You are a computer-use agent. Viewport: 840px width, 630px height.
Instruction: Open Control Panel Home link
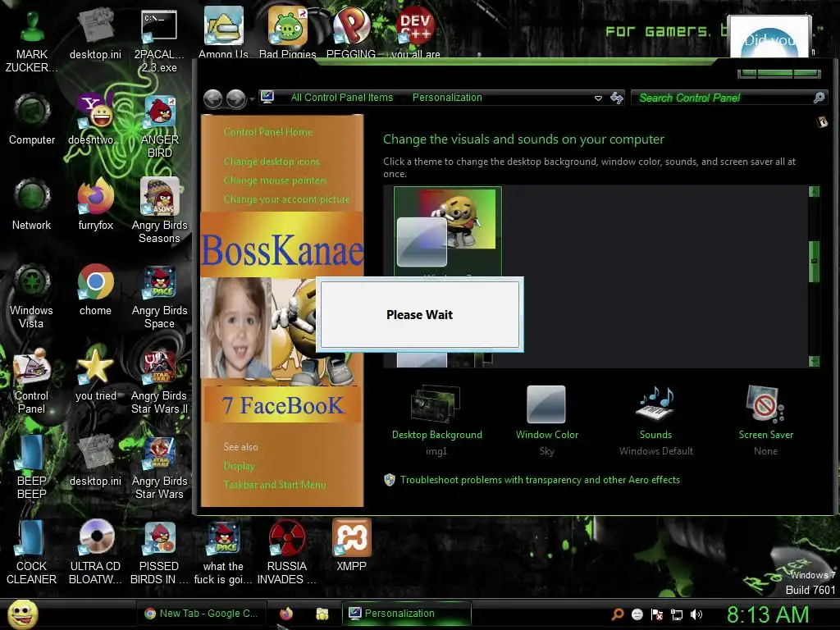tap(267, 132)
